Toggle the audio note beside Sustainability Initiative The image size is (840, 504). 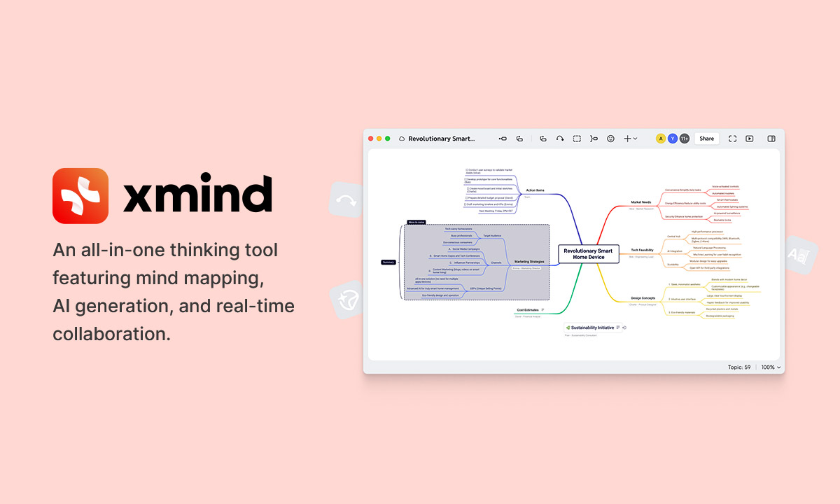pos(624,328)
